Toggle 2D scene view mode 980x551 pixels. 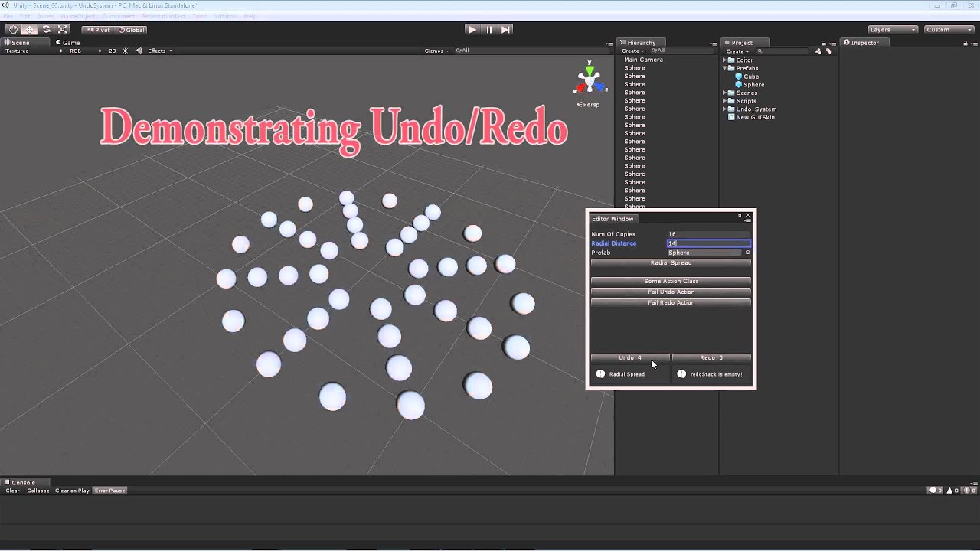click(113, 51)
